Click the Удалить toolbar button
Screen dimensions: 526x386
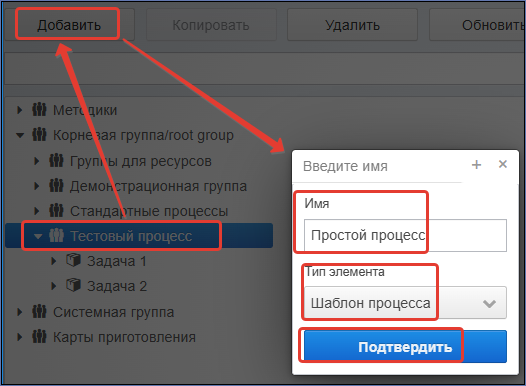(352, 25)
